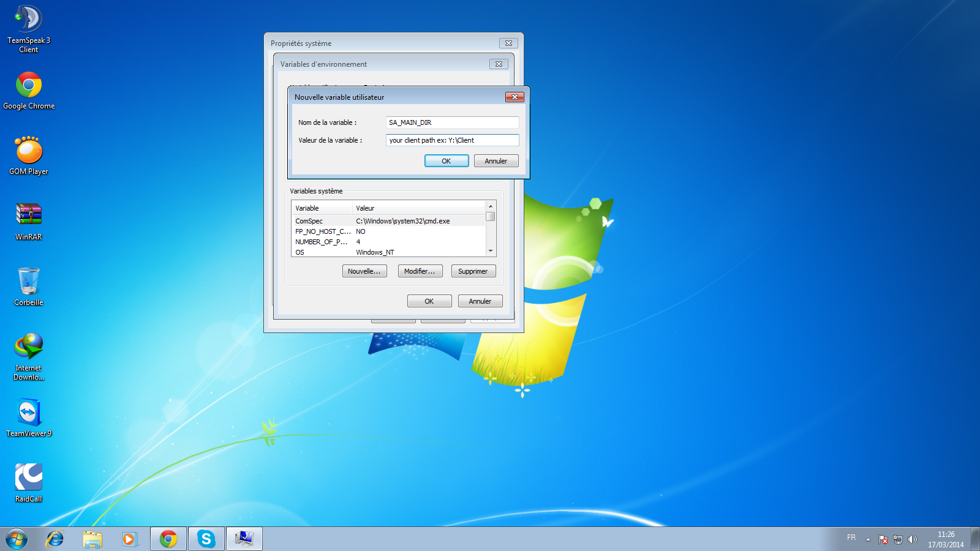Viewport: 980px width, 551px height.
Task: Select the RaidCall desktop icon
Action: 29,483
